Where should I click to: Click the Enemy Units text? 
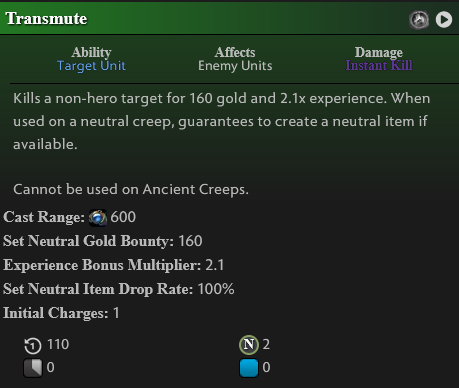pyautogui.click(x=235, y=66)
